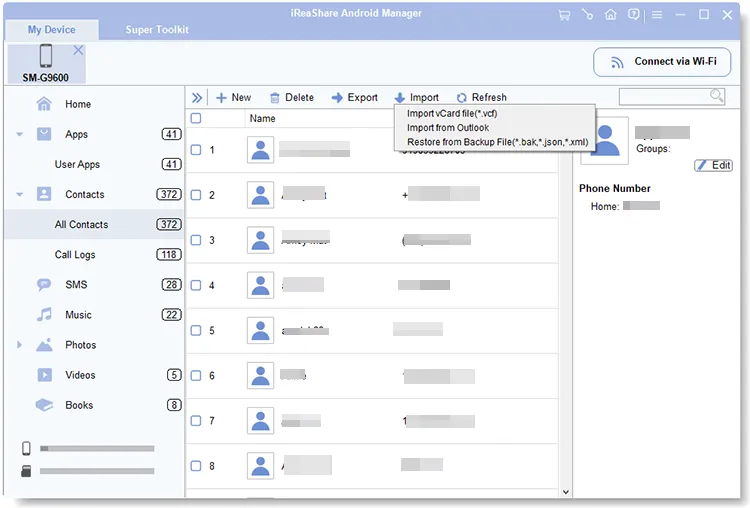Image resolution: width=750 pixels, height=508 pixels.
Task: Check the checkbox for contact row 6
Action: point(196,375)
